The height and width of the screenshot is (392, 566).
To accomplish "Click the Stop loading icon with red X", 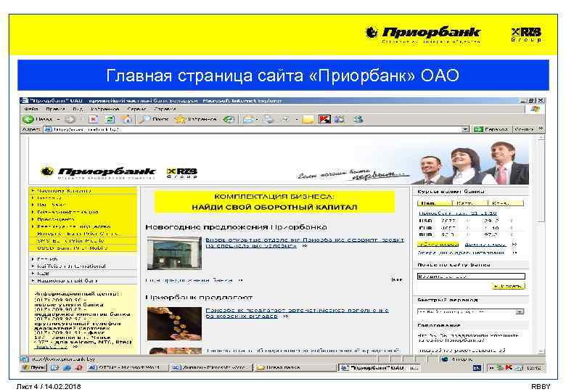I will [x=93, y=119].
